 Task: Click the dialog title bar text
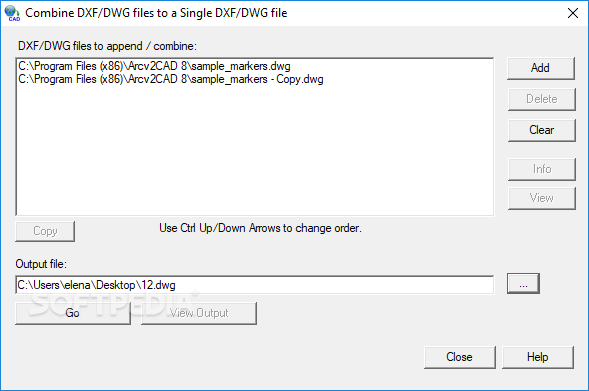coord(156,13)
